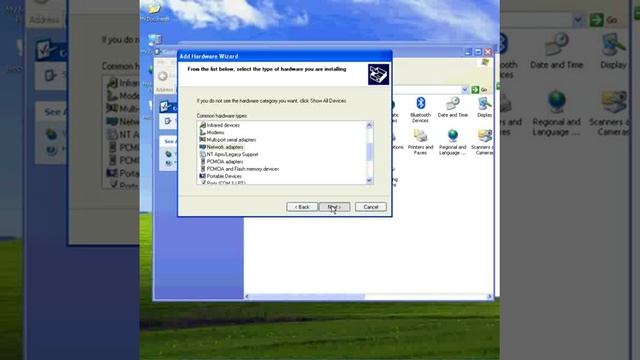Open Regional and Language options icon
640x360 pixels.
[x=453, y=142]
